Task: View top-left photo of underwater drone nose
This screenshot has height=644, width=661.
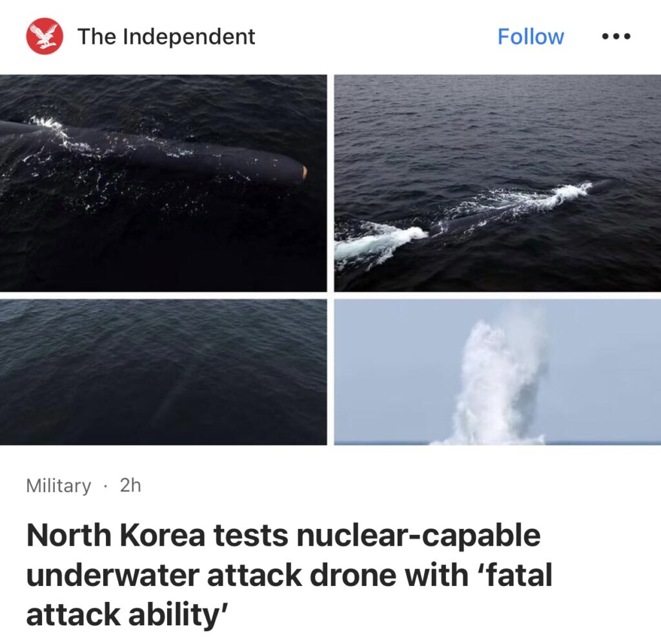Action: tap(163, 183)
